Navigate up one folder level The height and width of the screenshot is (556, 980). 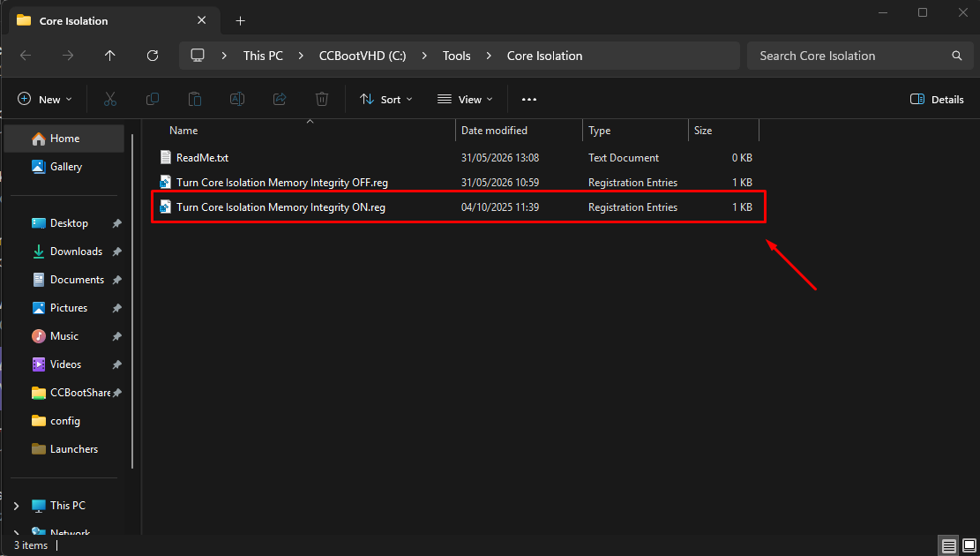[110, 56]
